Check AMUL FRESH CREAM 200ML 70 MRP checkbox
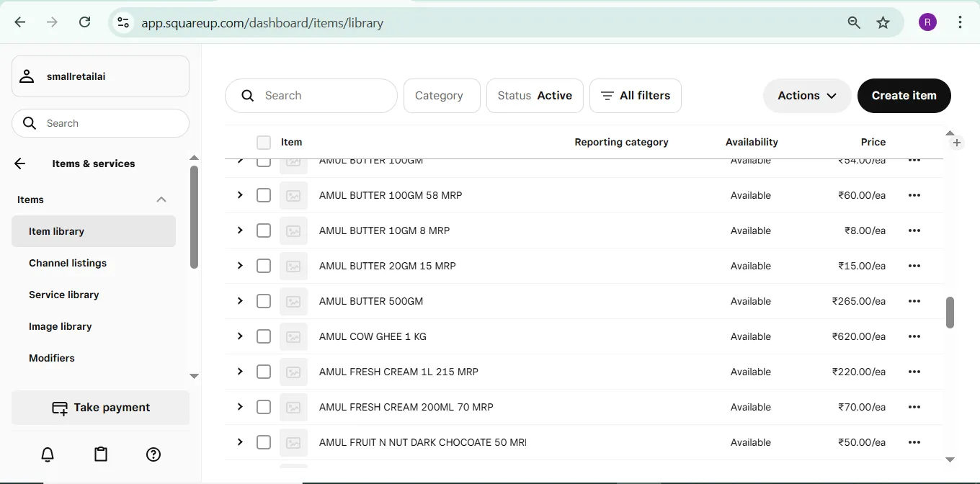This screenshot has width=980, height=484. 264,407
